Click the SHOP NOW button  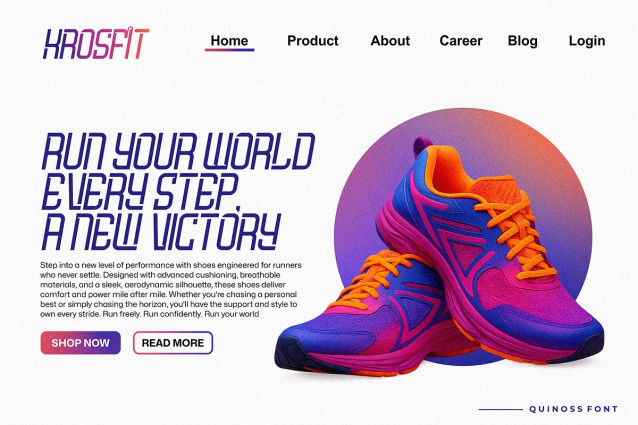click(x=81, y=343)
